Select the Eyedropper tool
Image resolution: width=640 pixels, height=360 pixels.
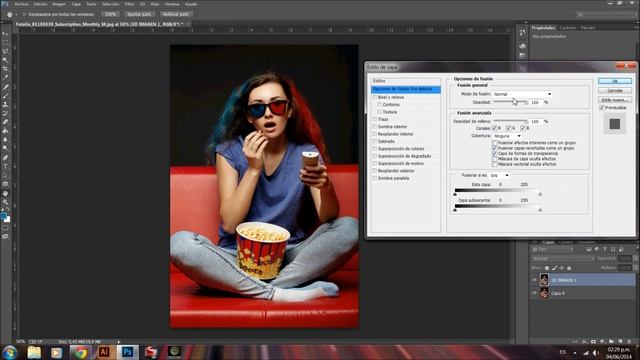(5, 78)
